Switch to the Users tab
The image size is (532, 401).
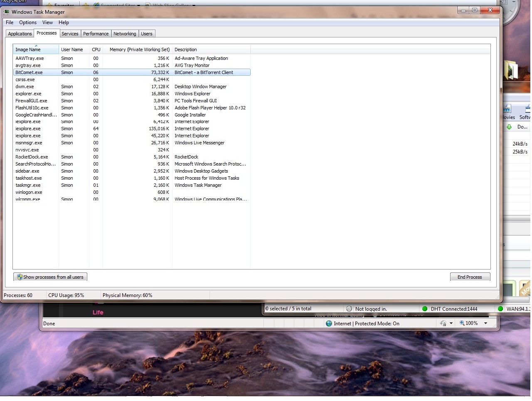click(146, 34)
